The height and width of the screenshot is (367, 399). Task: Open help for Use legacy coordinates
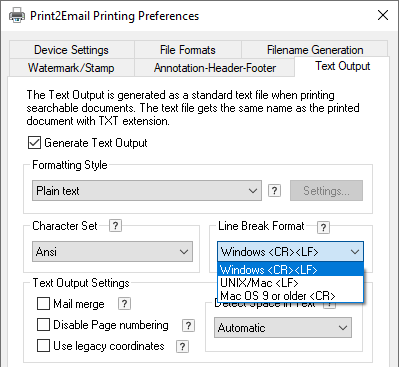[182, 346]
